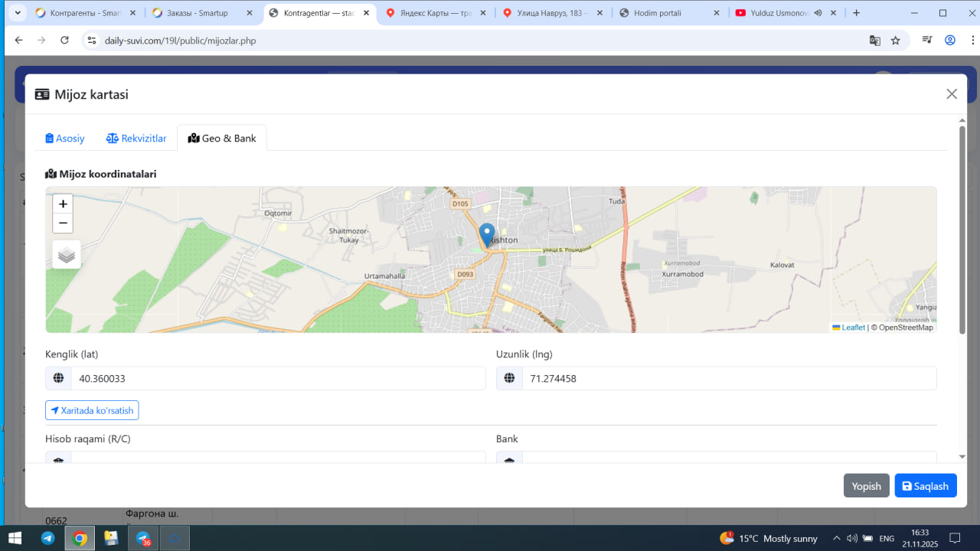Switch to the Яндекс Карты browser tab
Screen dimensions: 980x551
[435, 13]
